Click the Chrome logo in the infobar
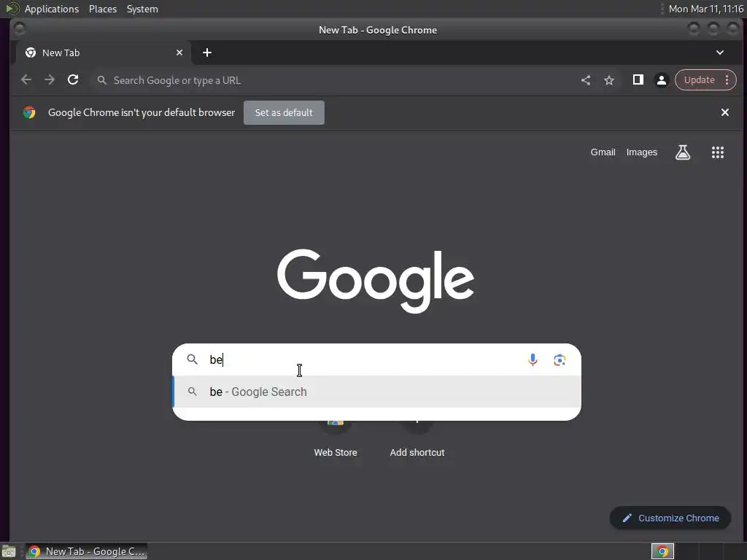 point(29,112)
